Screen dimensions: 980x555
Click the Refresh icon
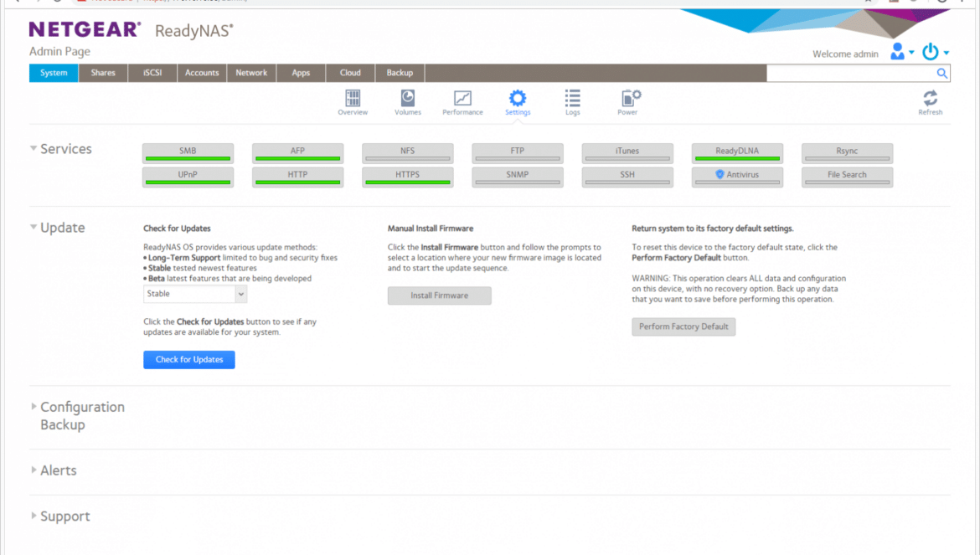pyautogui.click(x=930, y=102)
